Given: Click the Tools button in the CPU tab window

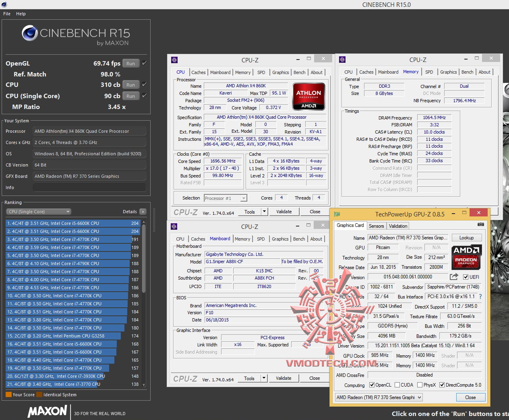Looking at the screenshot, I should [x=250, y=212].
